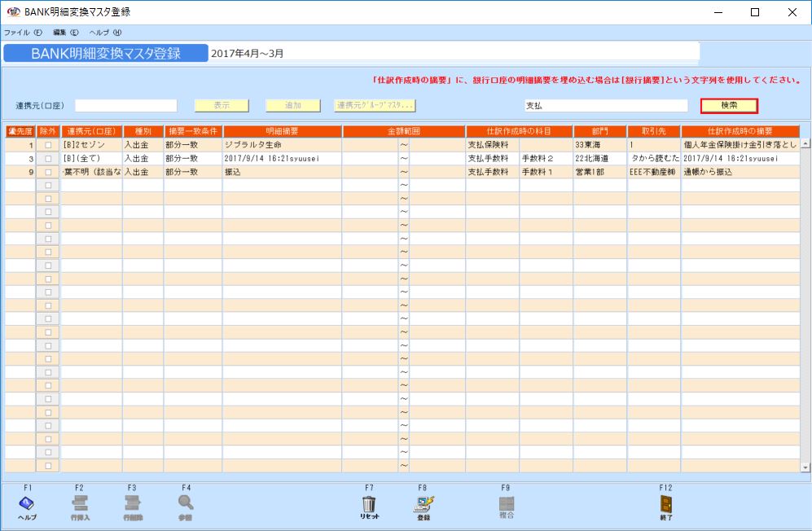Open the ヘルプ menu in menu bar
This screenshot has width=812, height=531.
point(105,33)
